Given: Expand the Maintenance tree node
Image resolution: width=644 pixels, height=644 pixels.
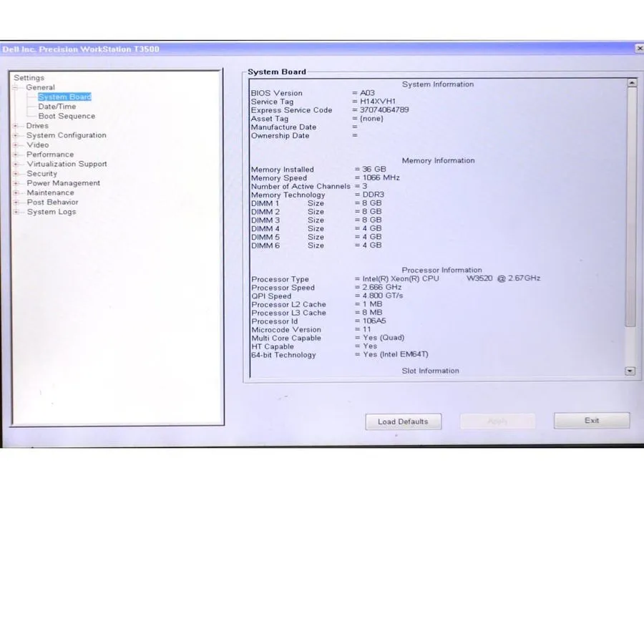Looking at the screenshot, I should tap(16, 192).
